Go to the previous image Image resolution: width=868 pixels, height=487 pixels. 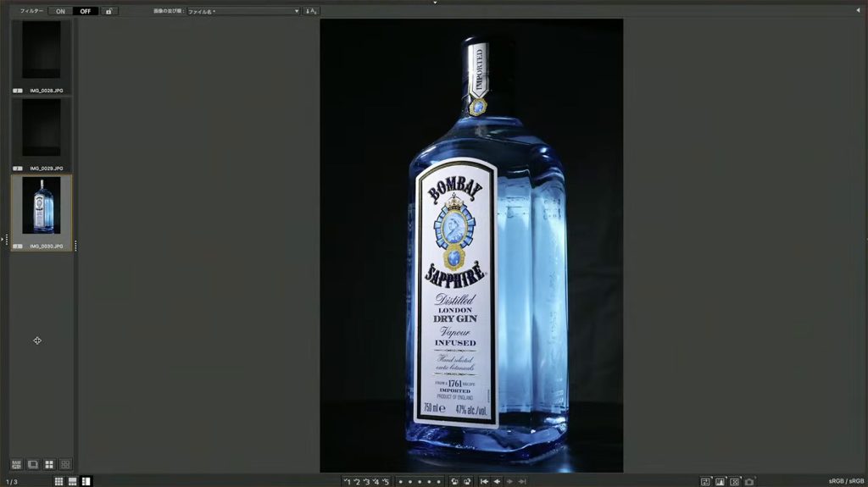point(497,481)
